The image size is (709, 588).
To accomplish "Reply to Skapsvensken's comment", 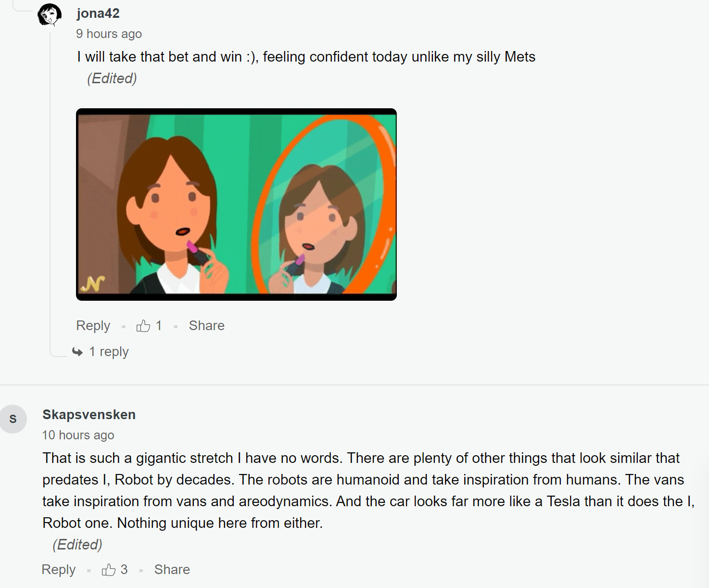I will pyautogui.click(x=58, y=570).
